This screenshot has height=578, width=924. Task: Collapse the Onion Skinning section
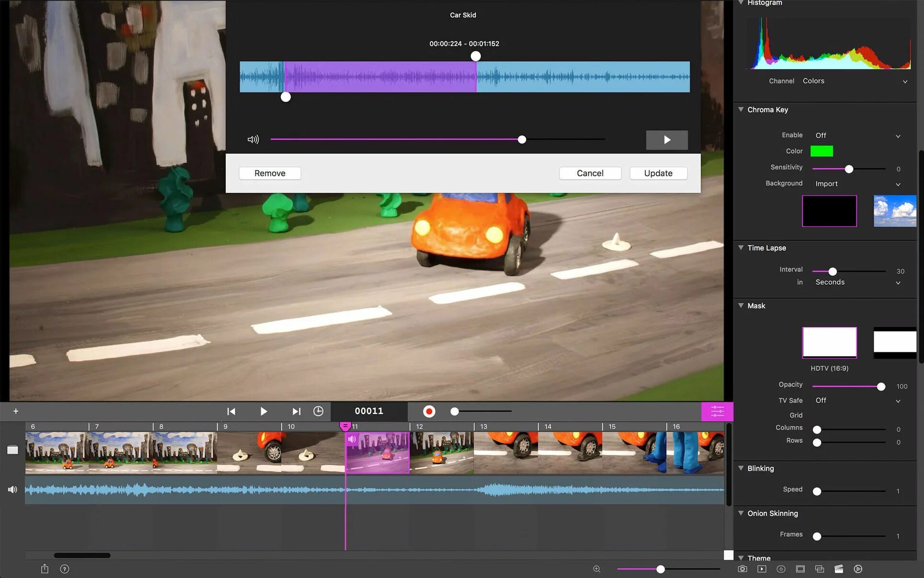pos(741,513)
